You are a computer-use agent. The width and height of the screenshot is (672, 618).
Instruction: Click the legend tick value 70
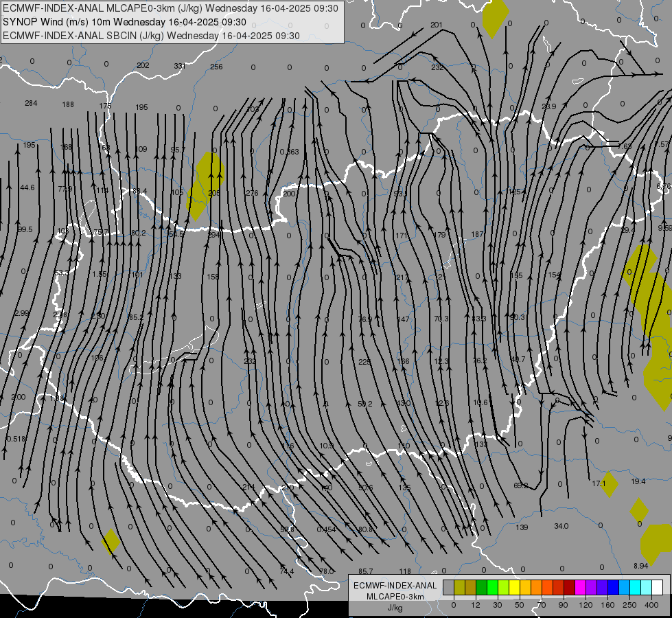[542, 605]
